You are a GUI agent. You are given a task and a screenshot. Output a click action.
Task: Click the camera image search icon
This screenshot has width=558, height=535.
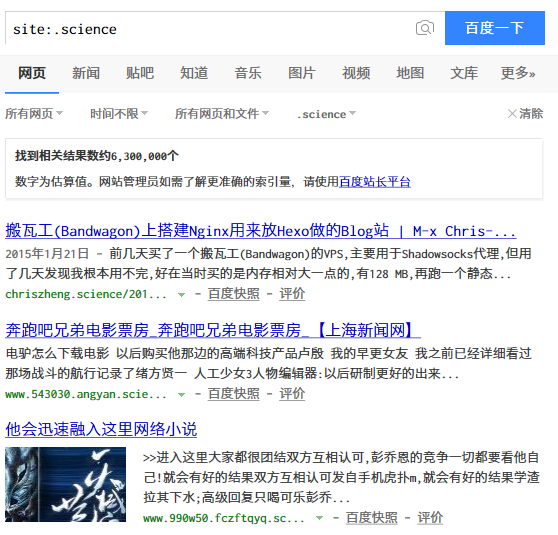(x=425, y=28)
